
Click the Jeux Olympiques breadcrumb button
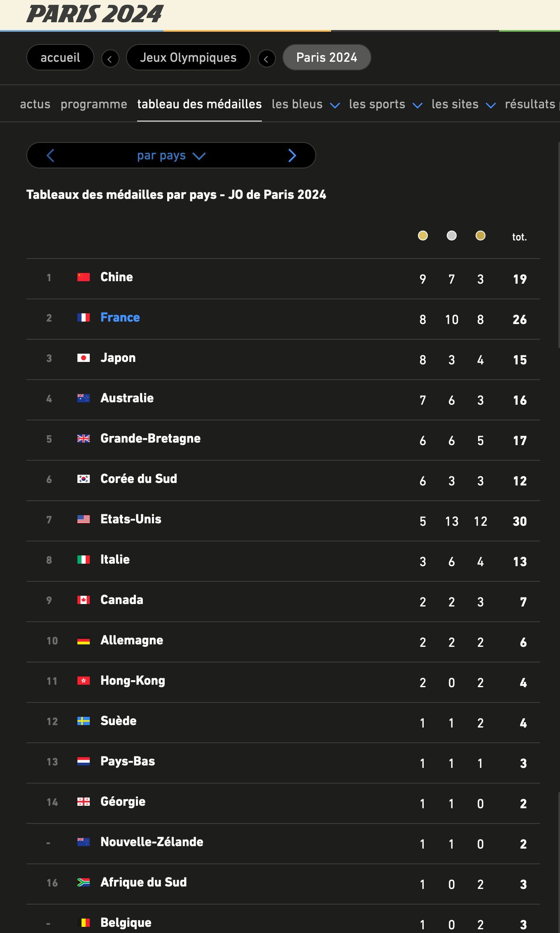[x=188, y=58]
